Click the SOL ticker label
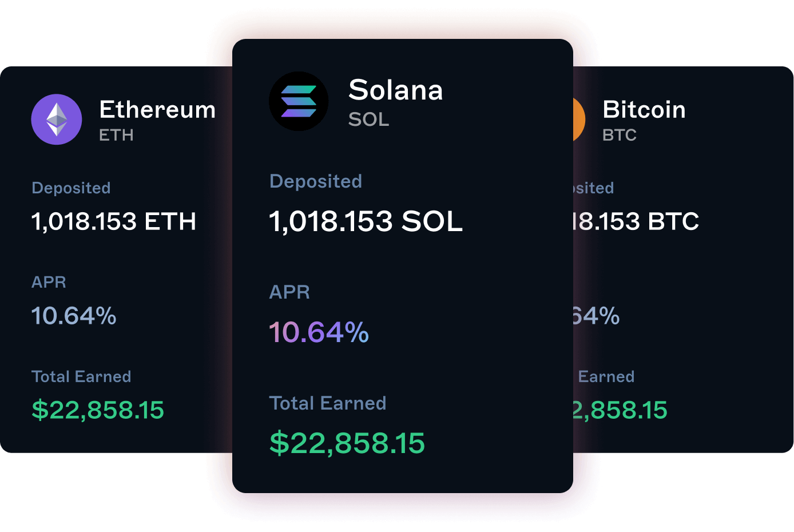 coord(368,120)
